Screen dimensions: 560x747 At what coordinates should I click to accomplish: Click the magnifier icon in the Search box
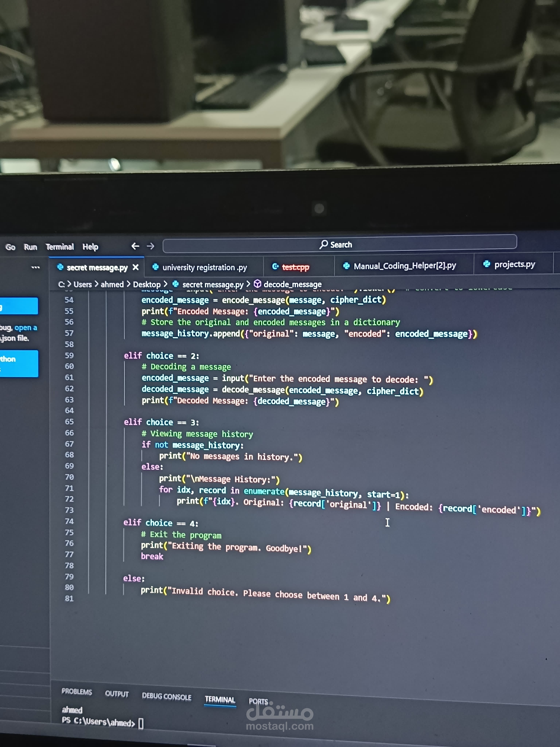coord(324,244)
